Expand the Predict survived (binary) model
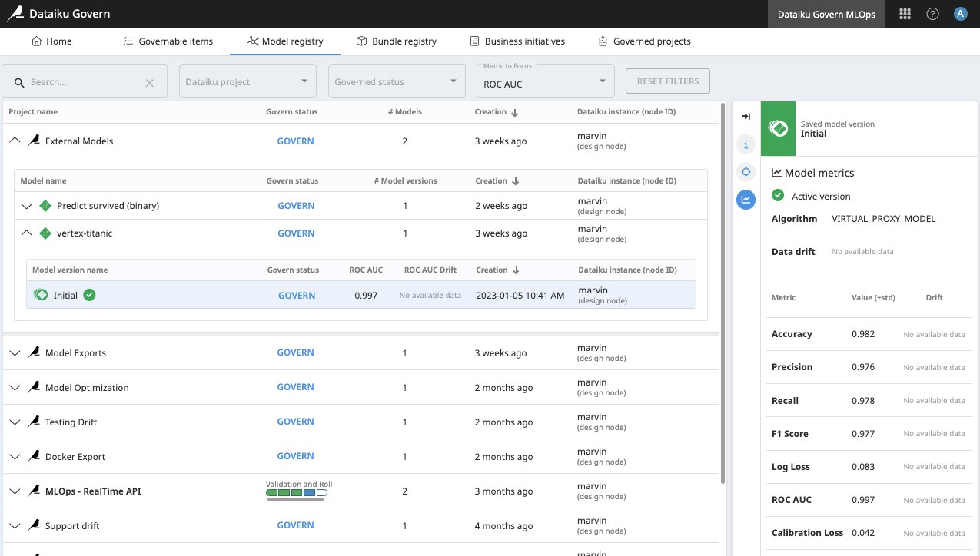The height and width of the screenshot is (556, 980). point(27,206)
